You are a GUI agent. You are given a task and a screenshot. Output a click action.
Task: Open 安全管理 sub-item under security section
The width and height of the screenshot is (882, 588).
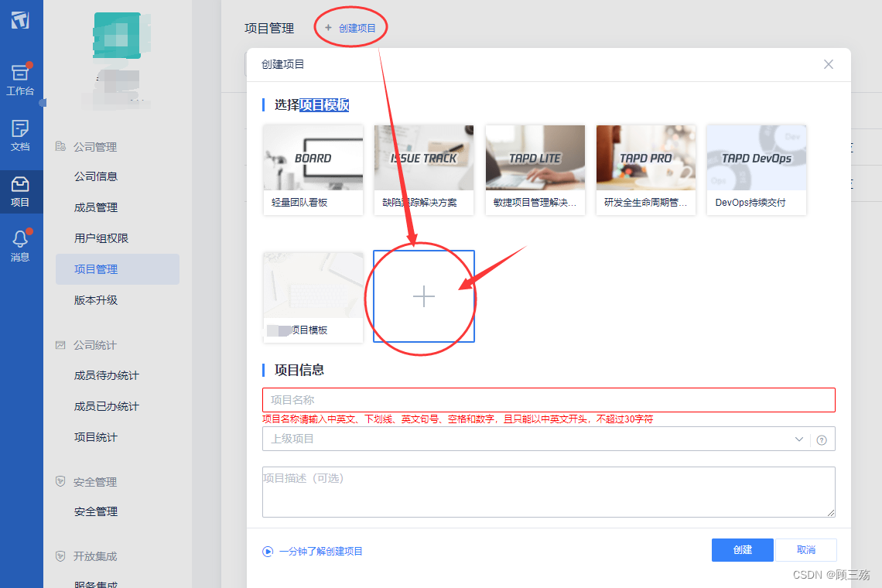(x=96, y=511)
